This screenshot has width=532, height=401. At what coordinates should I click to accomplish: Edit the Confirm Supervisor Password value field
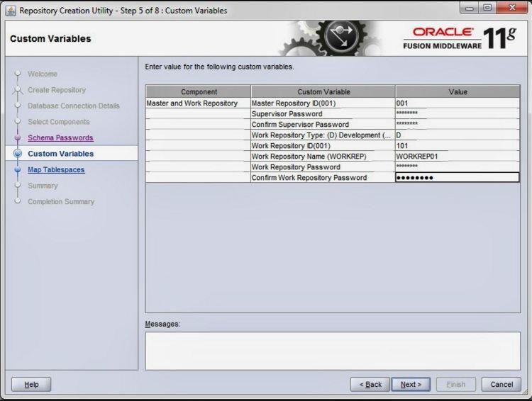[x=458, y=125]
